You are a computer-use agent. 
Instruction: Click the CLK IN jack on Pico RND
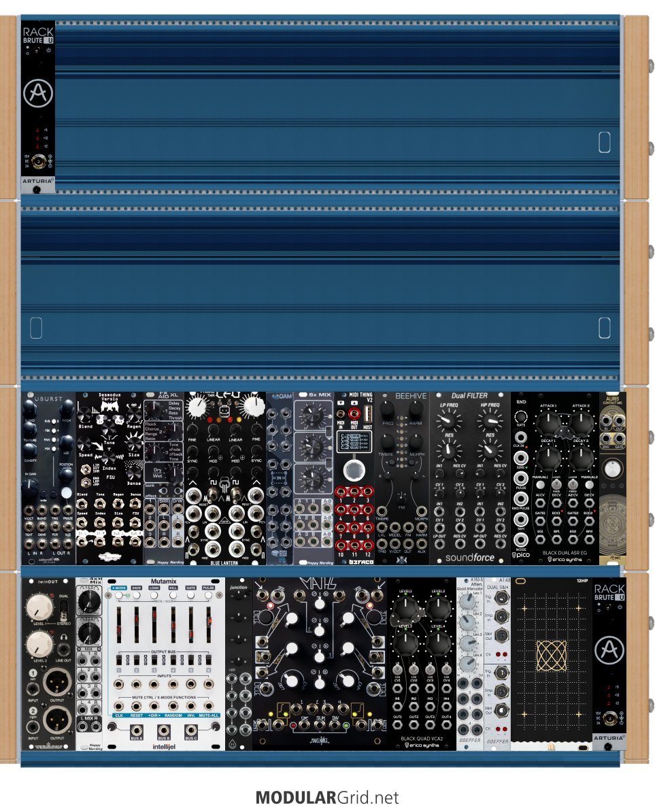521,437
